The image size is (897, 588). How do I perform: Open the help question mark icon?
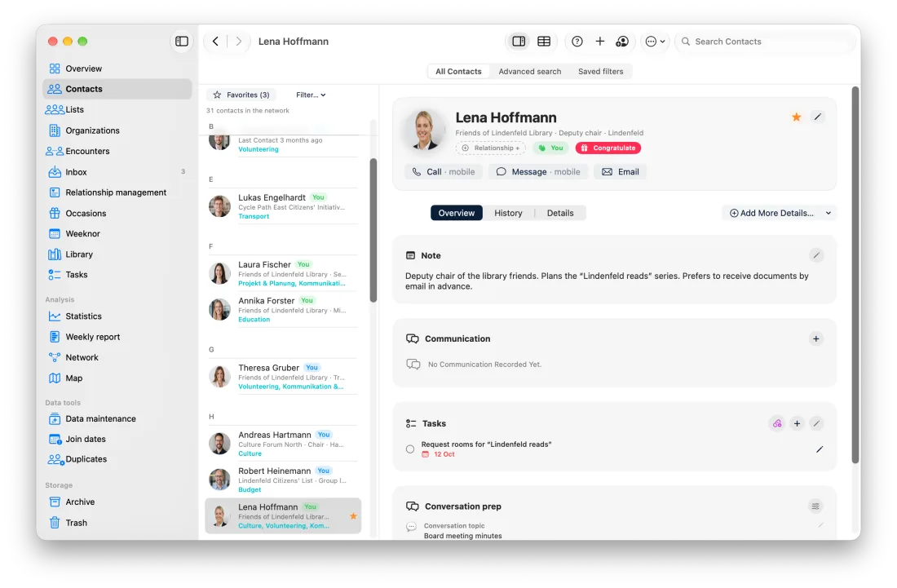pos(577,41)
